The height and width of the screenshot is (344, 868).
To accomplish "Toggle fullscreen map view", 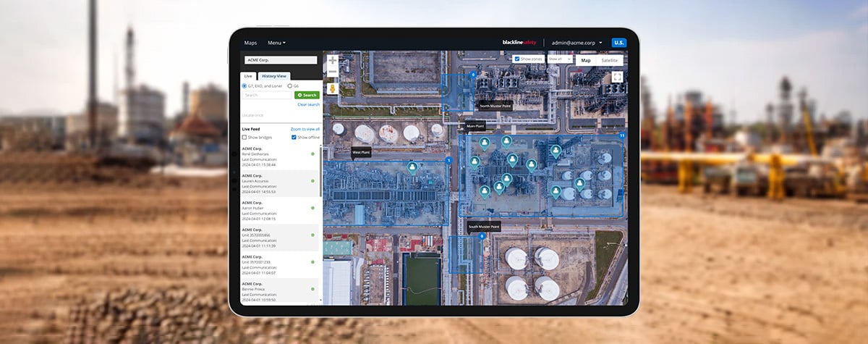I will point(617,76).
